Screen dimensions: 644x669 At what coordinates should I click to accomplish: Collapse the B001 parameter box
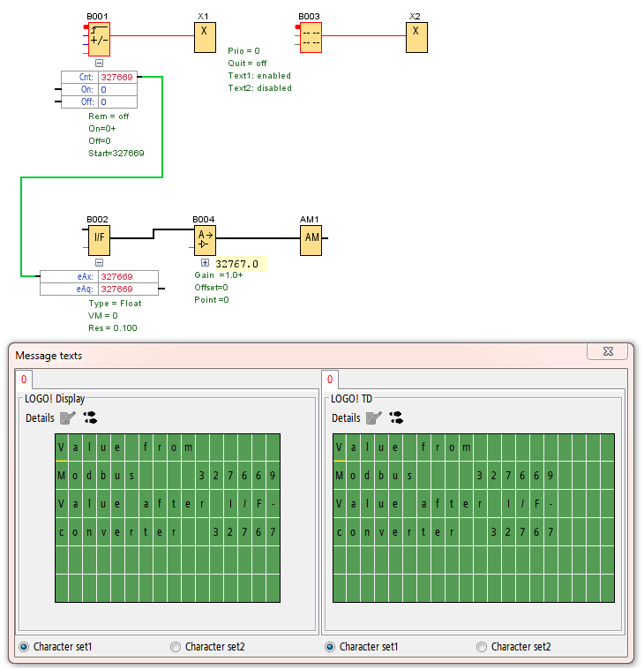point(99,64)
